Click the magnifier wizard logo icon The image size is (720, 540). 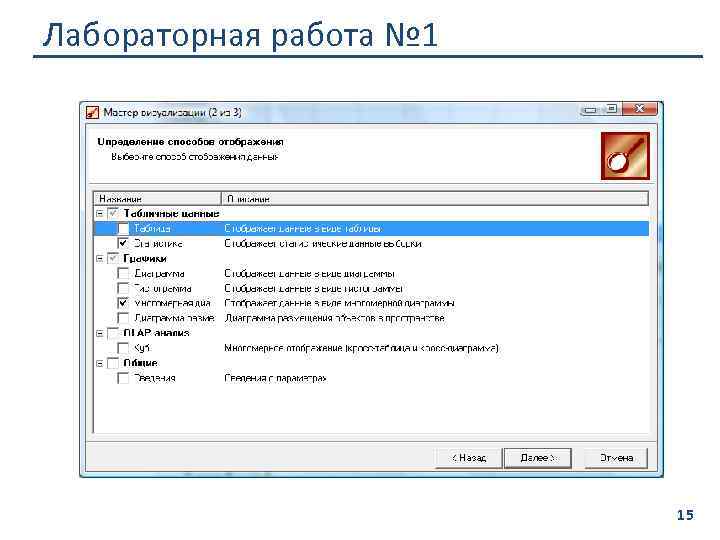pos(625,156)
